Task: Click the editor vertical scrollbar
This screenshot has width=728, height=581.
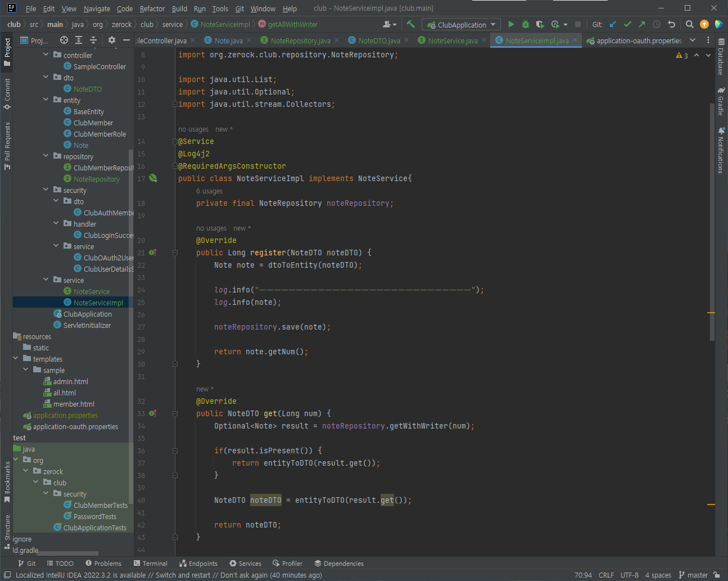Action: click(x=712, y=222)
